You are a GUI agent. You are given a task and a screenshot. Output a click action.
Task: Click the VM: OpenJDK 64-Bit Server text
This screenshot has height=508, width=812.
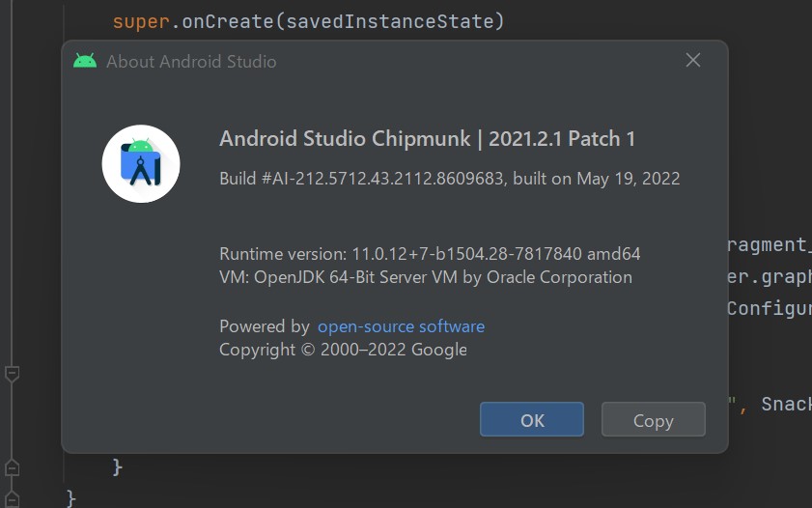coord(426,277)
